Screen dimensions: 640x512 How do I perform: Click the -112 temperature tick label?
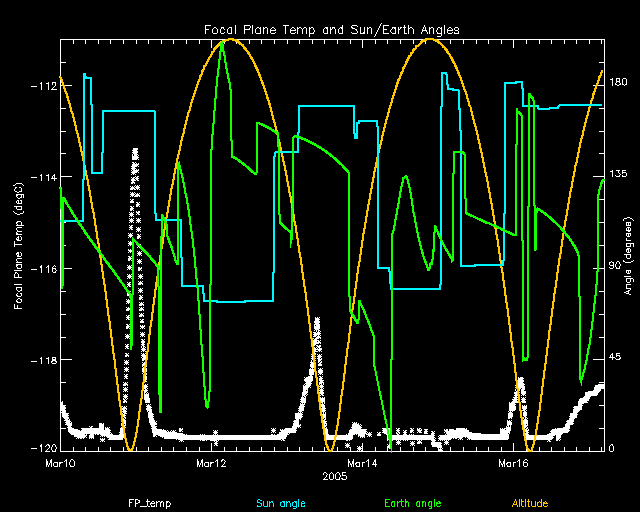tap(44, 86)
